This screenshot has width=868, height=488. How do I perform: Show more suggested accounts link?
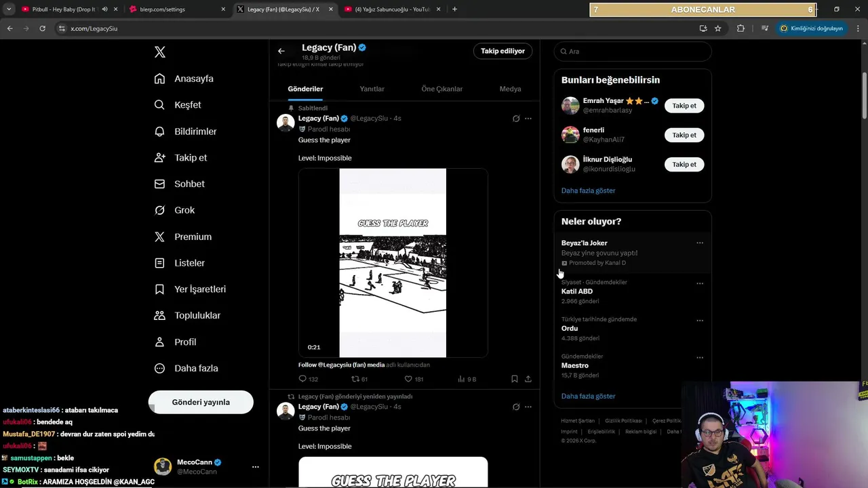(x=588, y=190)
